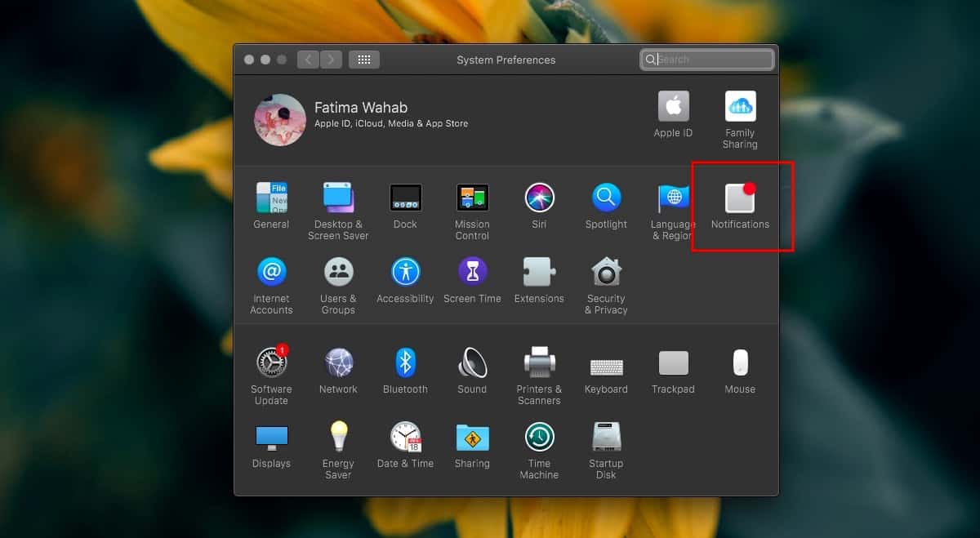Viewport: 980px width, 538px height.
Task: Click the magnifying glass in search field
Action: [x=651, y=60]
